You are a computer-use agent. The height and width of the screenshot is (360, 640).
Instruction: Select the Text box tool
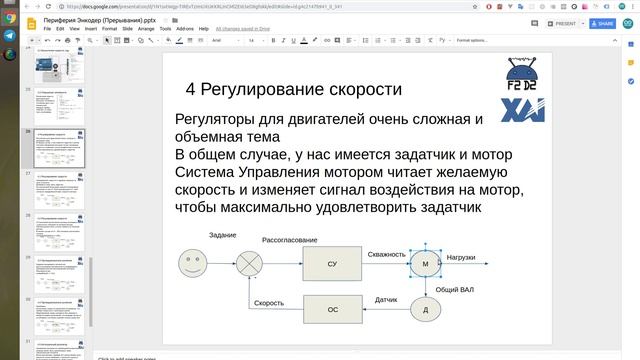(x=117, y=40)
